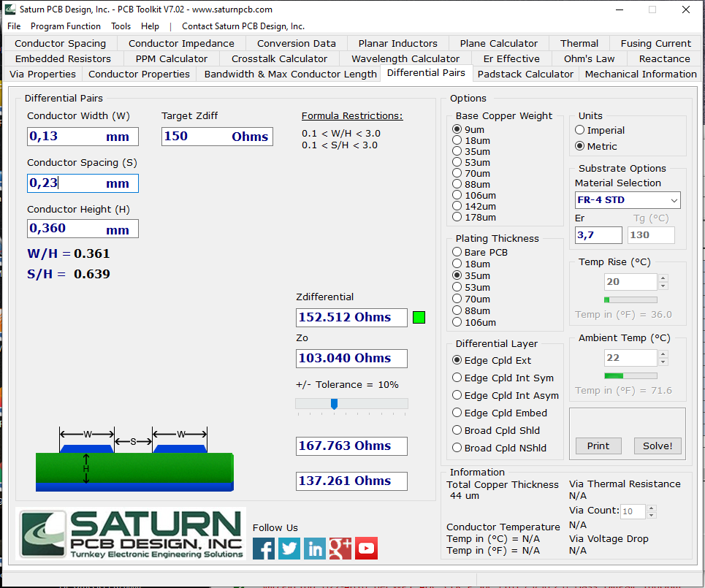Click the Print button

tap(598, 446)
